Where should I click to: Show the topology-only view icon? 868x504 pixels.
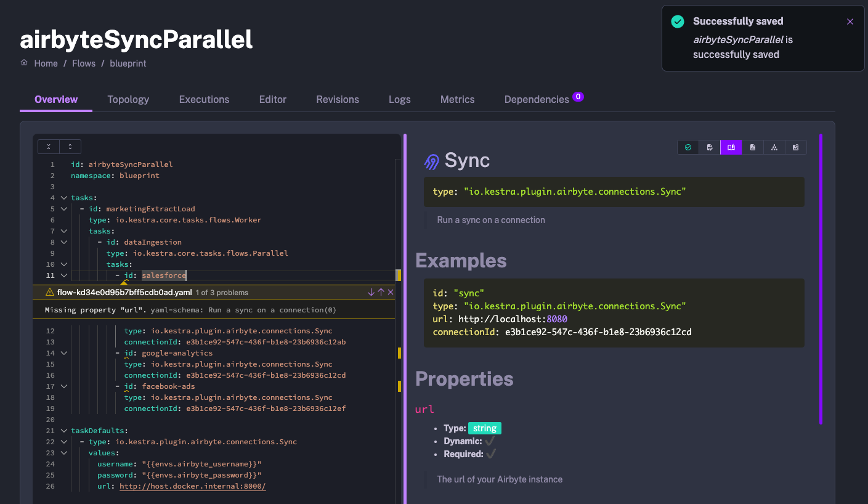point(774,147)
